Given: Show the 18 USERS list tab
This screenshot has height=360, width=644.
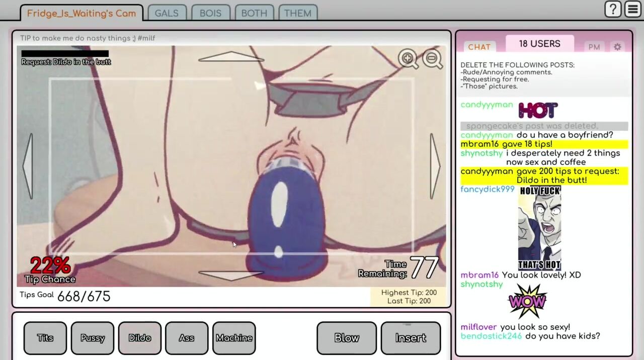Looking at the screenshot, I should (x=539, y=44).
